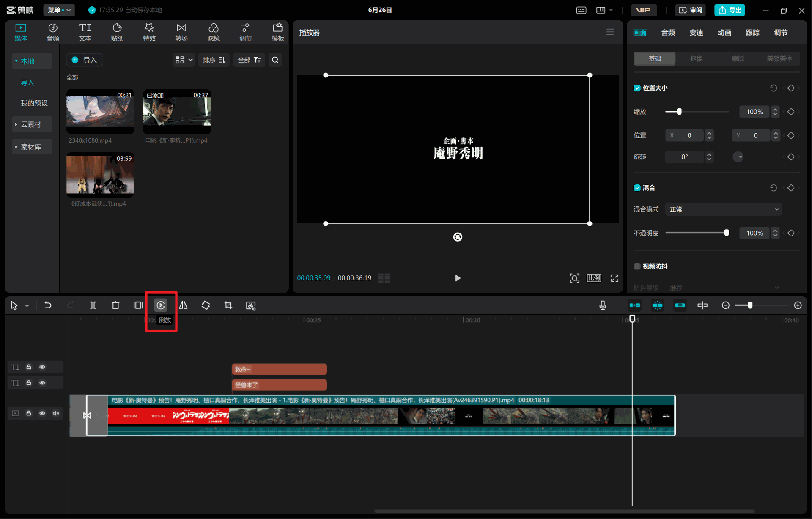Click the keyboard shortcuts icon in title bar
Viewport: 812px width, 519px height.
(x=582, y=10)
